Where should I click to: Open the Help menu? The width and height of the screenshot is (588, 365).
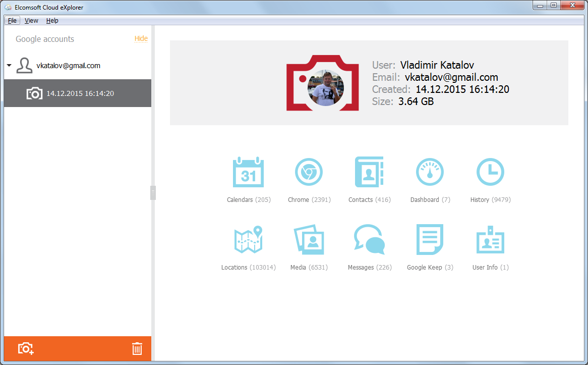[x=52, y=21]
